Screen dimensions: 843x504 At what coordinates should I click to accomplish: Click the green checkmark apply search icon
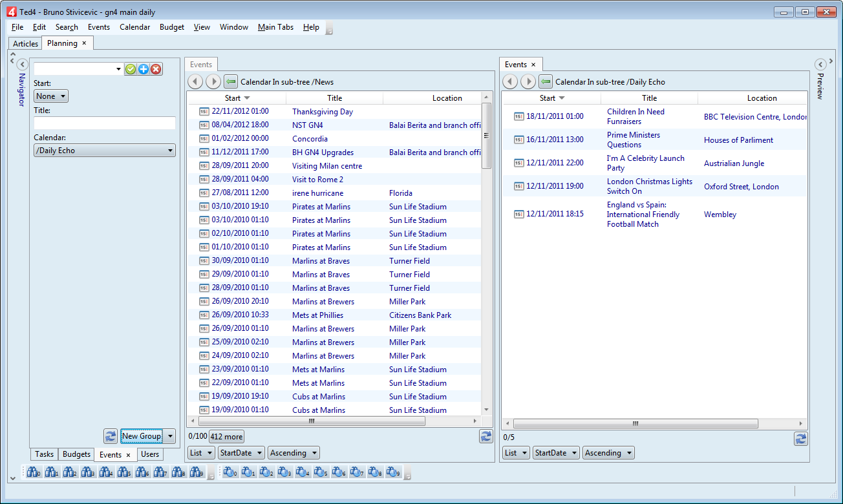tap(131, 69)
